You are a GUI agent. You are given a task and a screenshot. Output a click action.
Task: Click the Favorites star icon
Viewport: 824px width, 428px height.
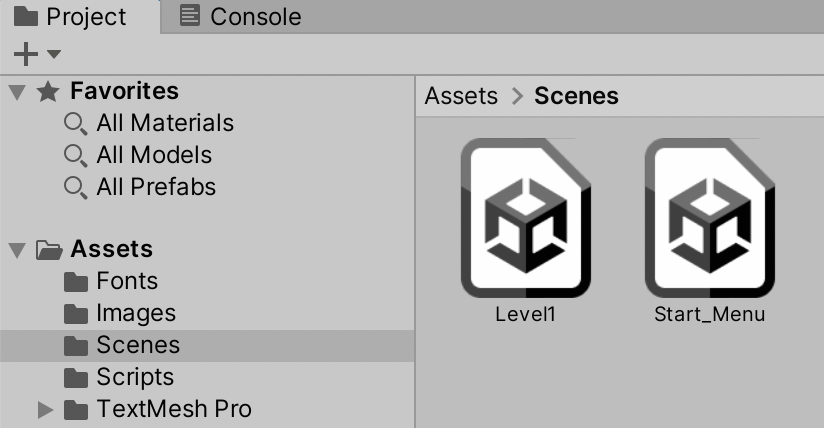(48, 92)
